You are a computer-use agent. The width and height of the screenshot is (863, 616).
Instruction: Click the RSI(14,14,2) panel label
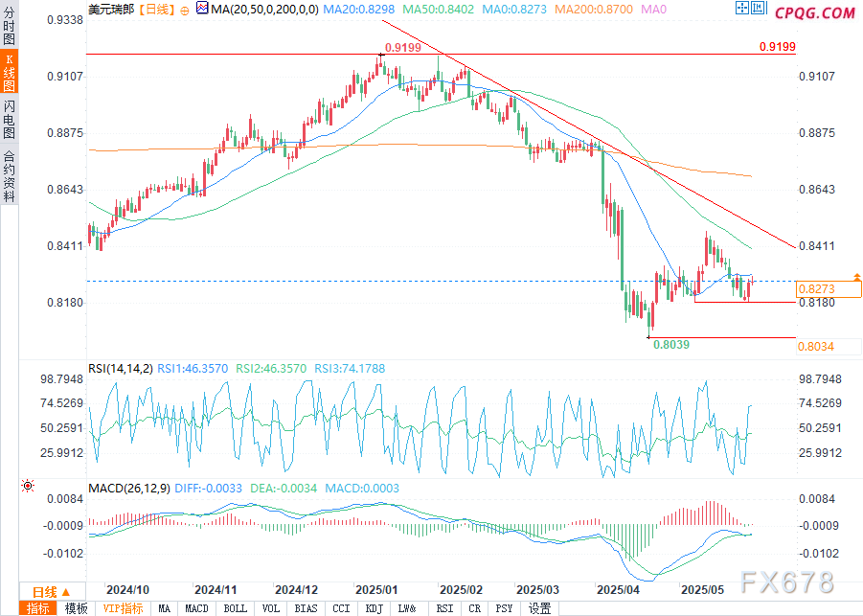tap(120, 368)
